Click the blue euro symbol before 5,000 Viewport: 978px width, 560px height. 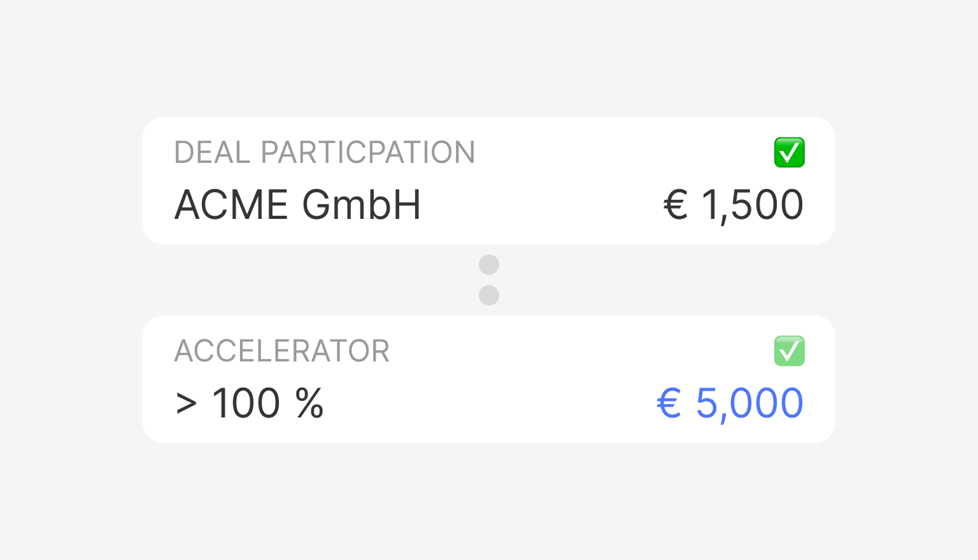[669, 404]
